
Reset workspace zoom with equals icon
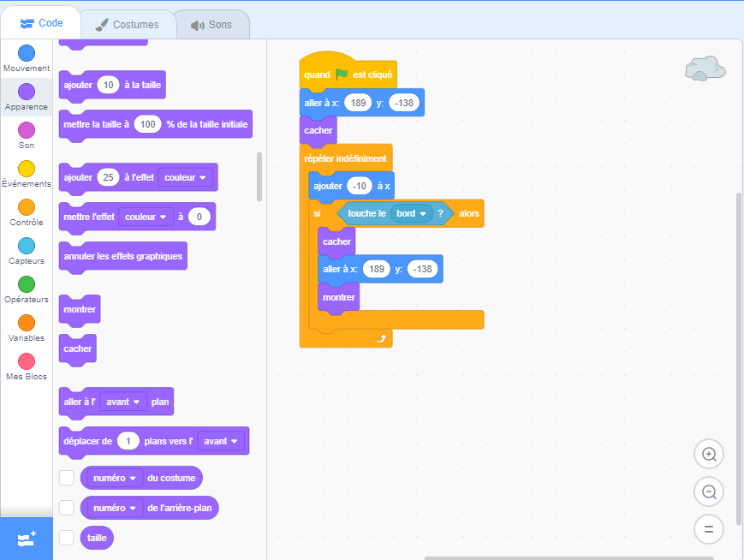pos(708,529)
